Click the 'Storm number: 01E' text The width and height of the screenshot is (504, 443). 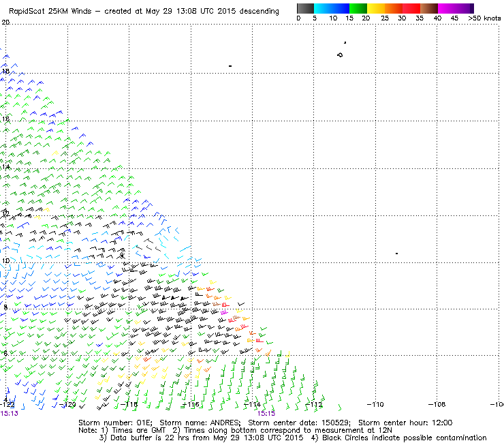point(115,423)
